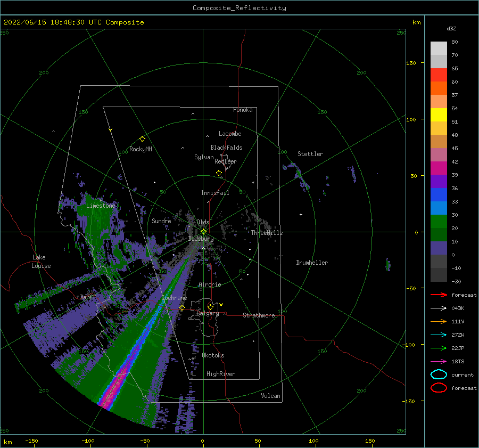Select the Calgary city label
479x448 pixels.
[208, 313]
